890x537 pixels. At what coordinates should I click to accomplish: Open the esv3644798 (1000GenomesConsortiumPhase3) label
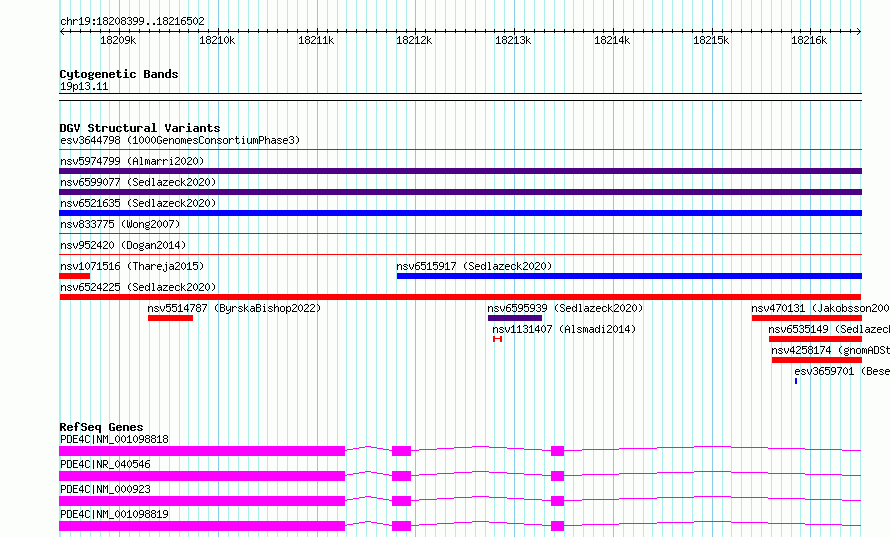(180, 140)
